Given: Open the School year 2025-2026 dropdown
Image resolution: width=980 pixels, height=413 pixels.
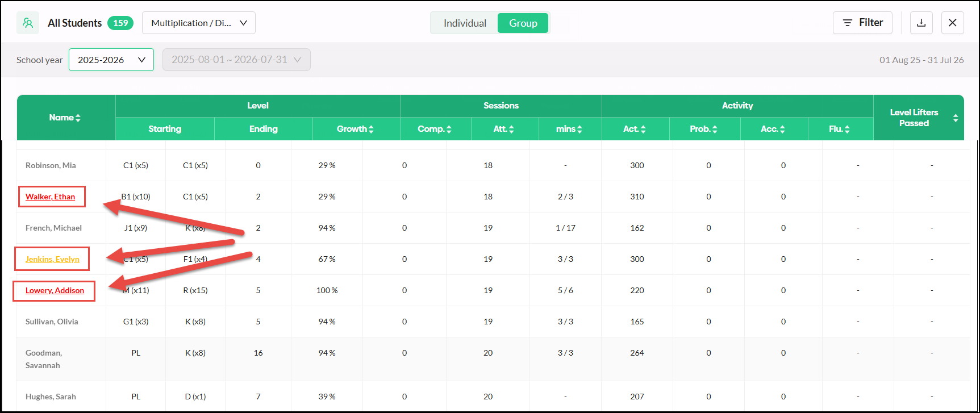Looking at the screenshot, I should (111, 60).
